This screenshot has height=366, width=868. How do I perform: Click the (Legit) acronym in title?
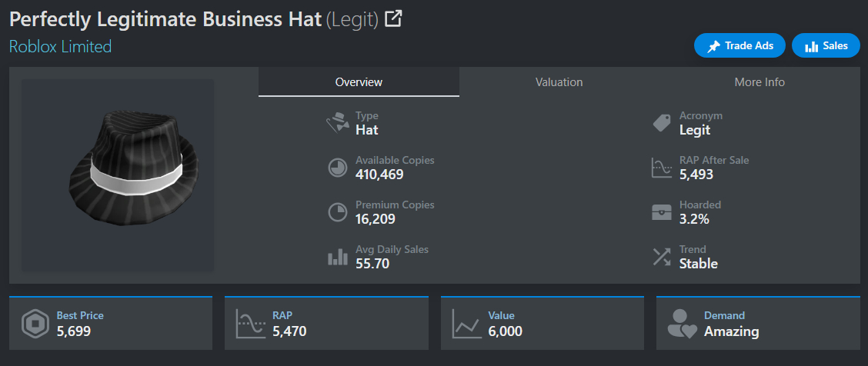pos(352,21)
